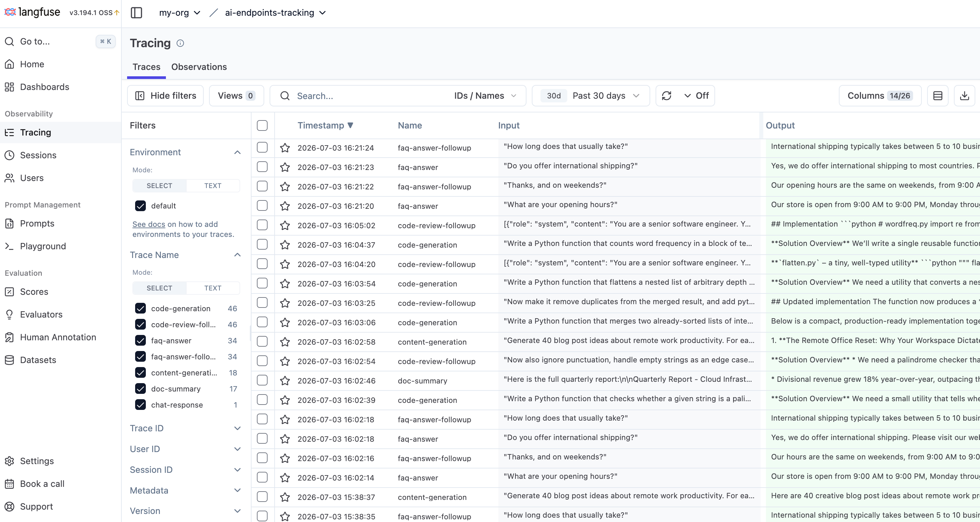Uncheck the chat-response trace name filter

click(140, 405)
